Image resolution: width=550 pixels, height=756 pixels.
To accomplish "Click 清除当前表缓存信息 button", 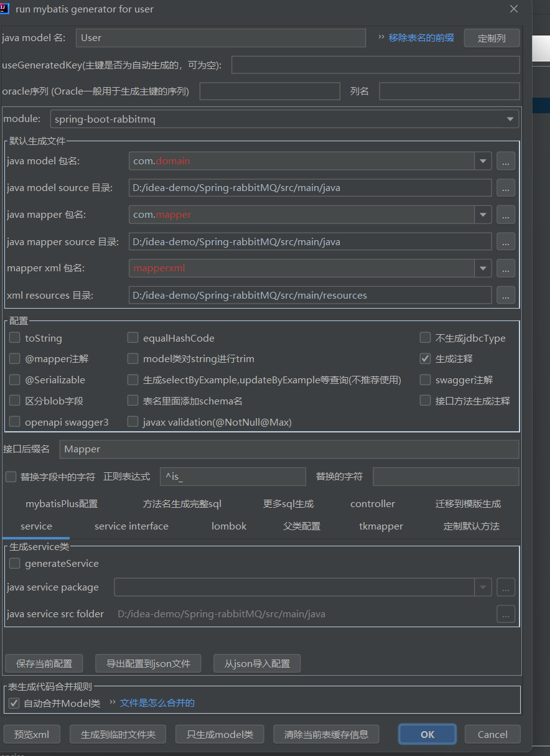I will pos(326,734).
